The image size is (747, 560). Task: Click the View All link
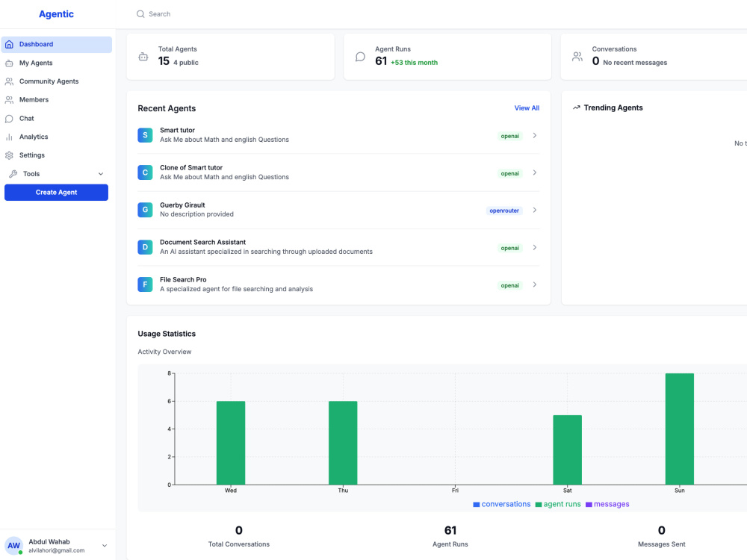pyautogui.click(x=527, y=108)
